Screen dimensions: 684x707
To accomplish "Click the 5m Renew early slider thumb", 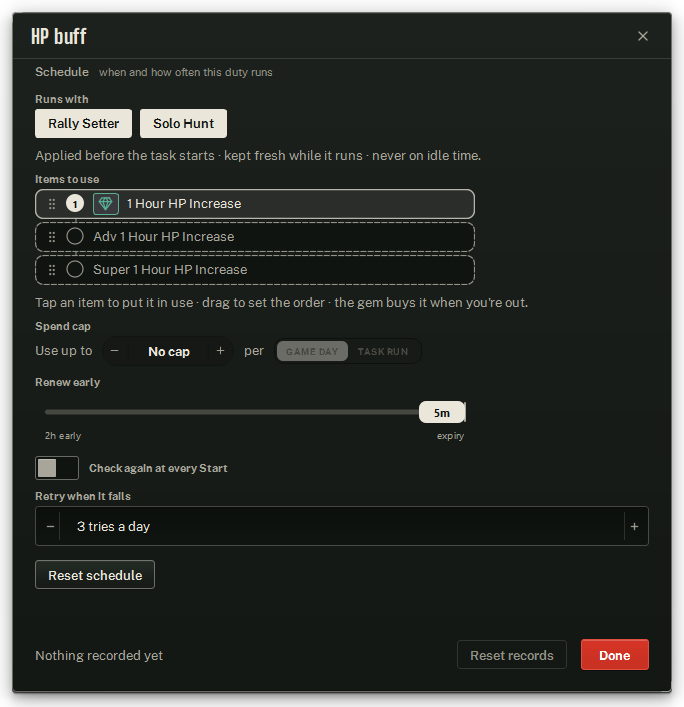I will (x=442, y=413).
